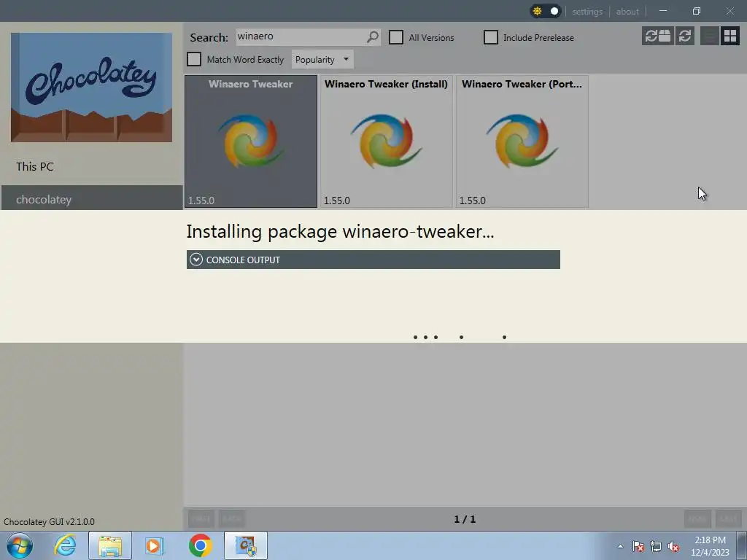Select the Winaero Tweaker package tile
The height and width of the screenshot is (560, 747).
tap(251, 141)
